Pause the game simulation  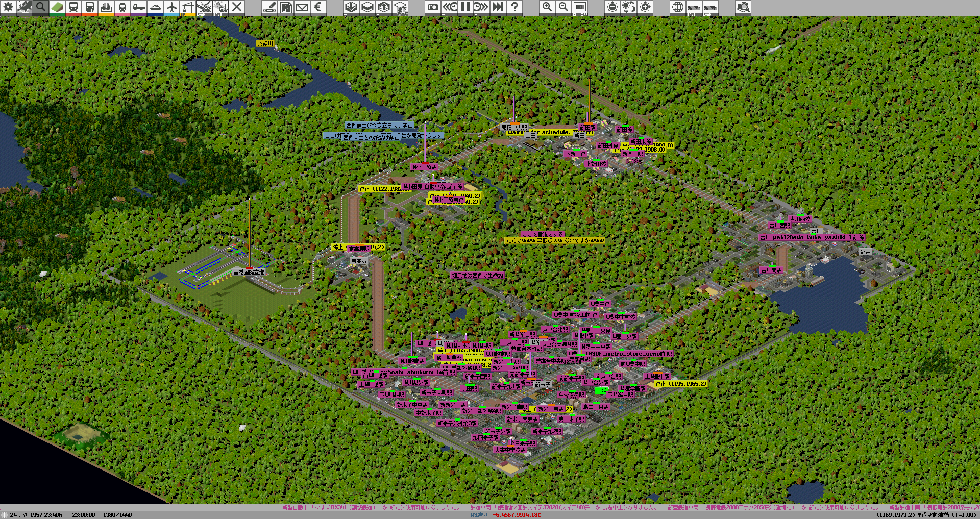[x=465, y=7]
